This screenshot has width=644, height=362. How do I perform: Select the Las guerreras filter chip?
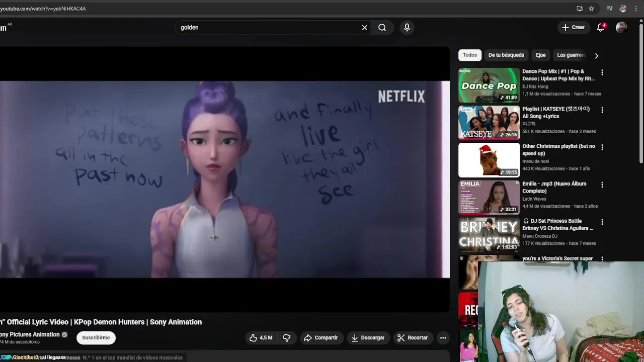pos(571,55)
